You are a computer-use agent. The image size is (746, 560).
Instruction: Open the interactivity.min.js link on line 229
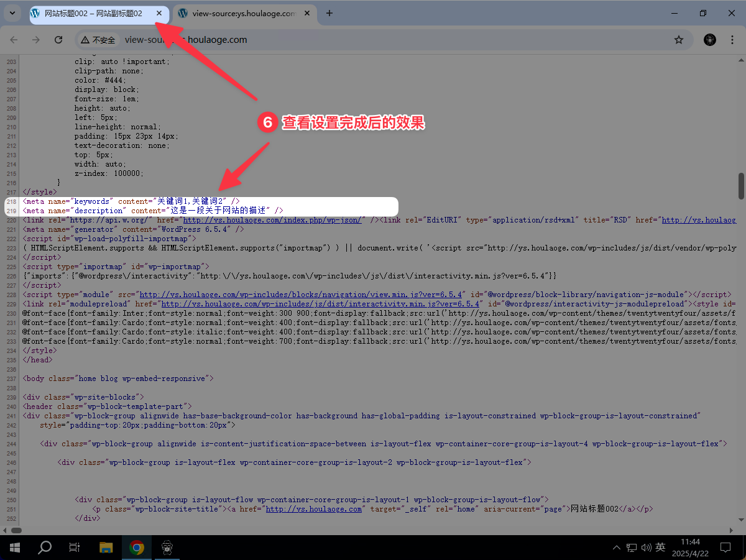[x=321, y=304]
